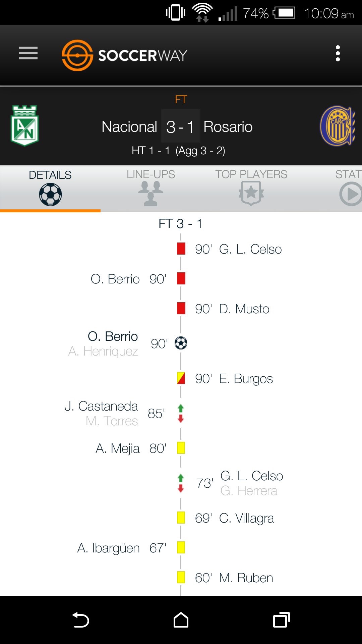Tap A. Mejia yellow card icon

181,448
